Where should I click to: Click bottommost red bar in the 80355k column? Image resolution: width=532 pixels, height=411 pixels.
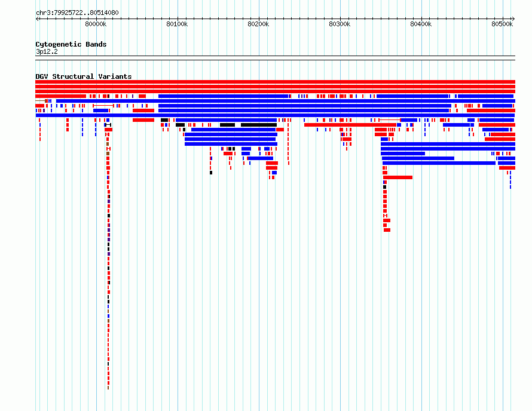coord(387,230)
